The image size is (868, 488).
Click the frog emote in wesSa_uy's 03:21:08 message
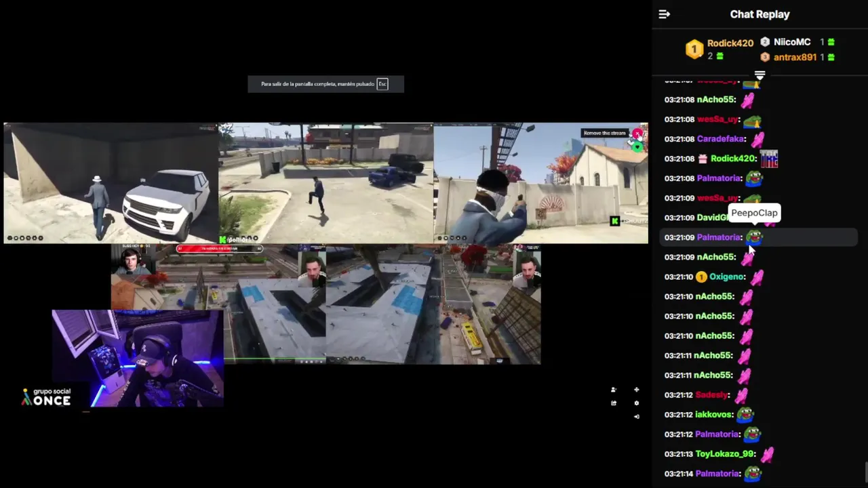752,121
